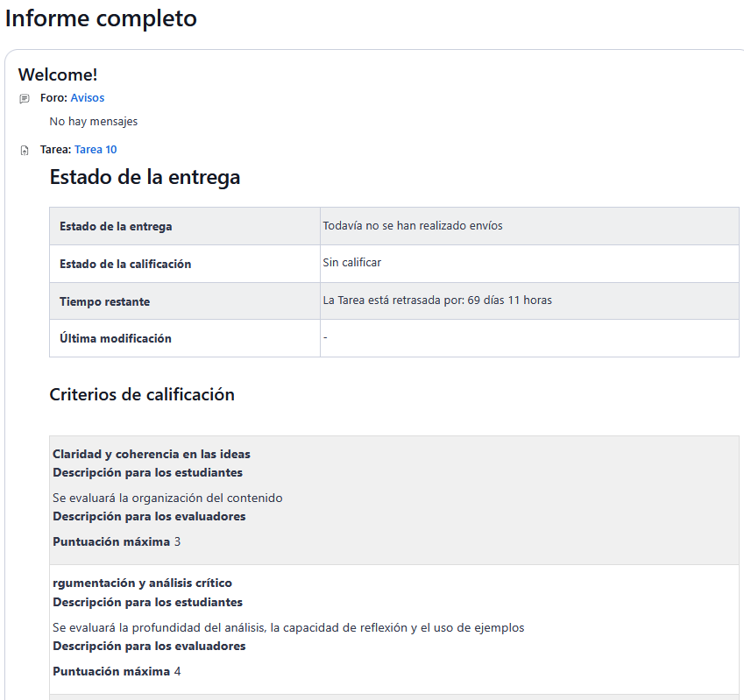Screen dimensions: 744x700
Task: Click the 'No hay mensajes' text
Action: (x=94, y=122)
